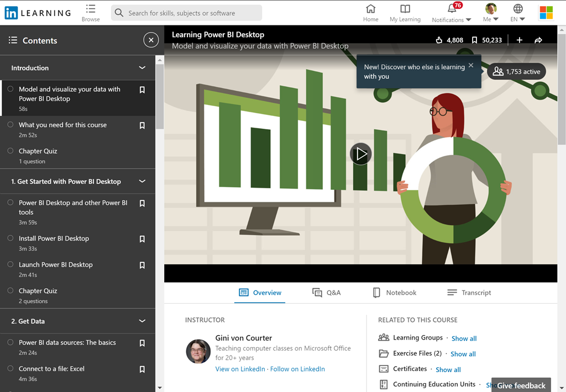
Task: Bookmark the 'Install Power BI Desktop' lesson
Action: (142, 239)
